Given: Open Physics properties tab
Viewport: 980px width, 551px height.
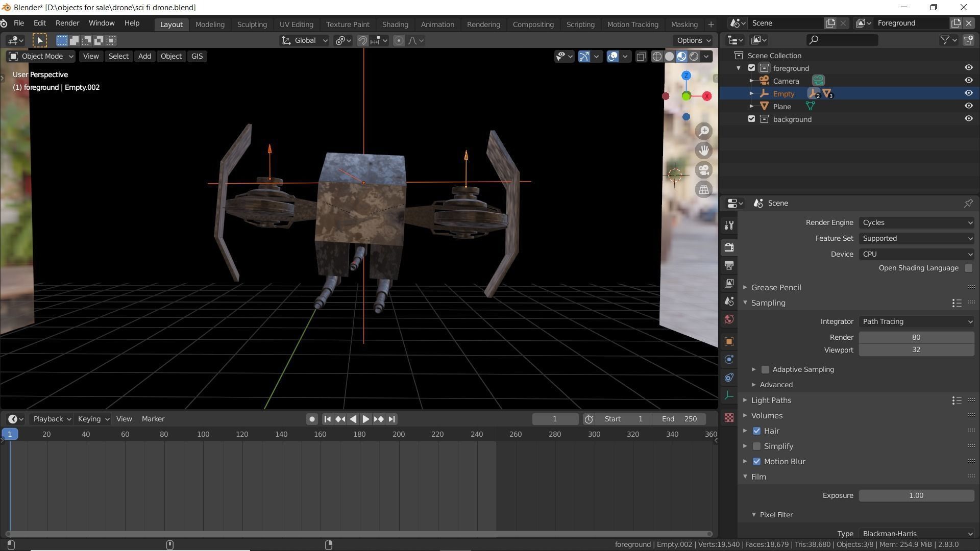Looking at the screenshot, I should [x=729, y=360].
